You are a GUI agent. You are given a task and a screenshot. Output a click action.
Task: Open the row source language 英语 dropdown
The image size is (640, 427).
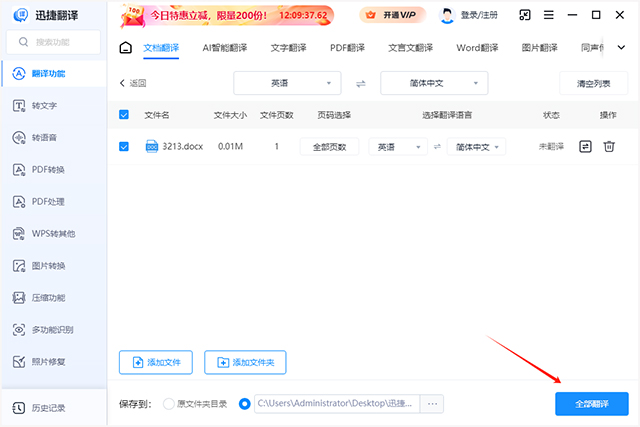pyautogui.click(x=398, y=147)
